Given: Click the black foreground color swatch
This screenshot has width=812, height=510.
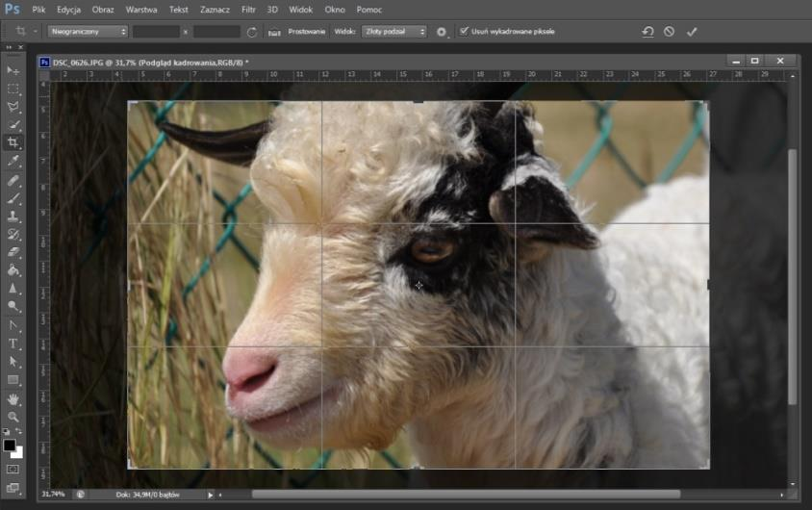Looking at the screenshot, I should [x=10, y=446].
